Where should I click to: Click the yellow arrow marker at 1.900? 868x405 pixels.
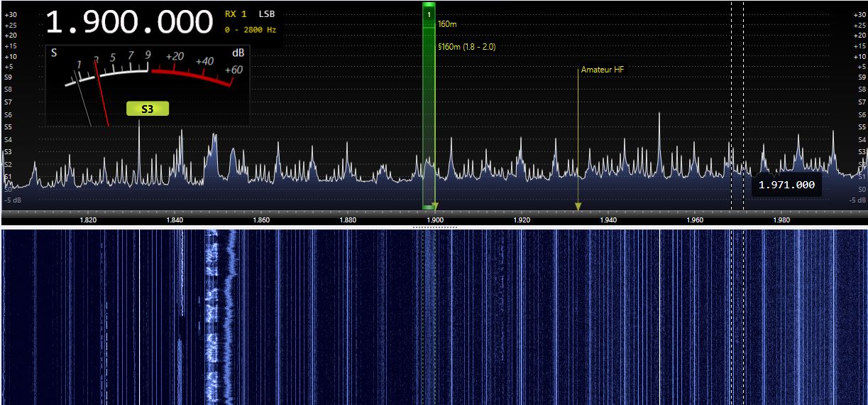point(435,205)
